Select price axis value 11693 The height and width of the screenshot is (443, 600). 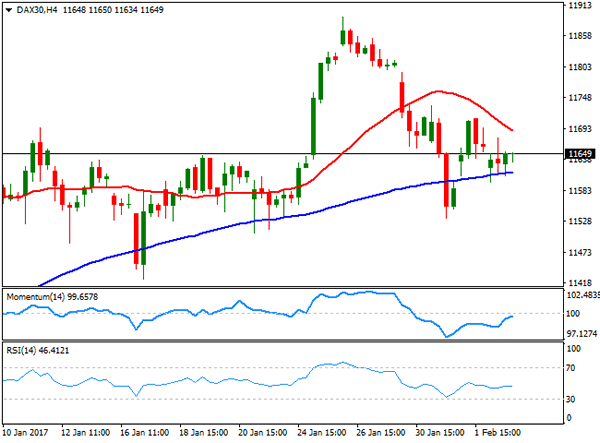[580, 129]
